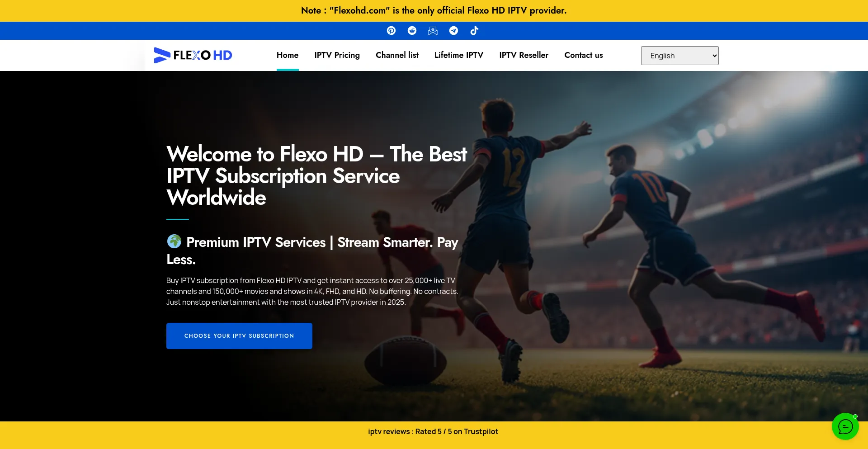Viewport: 868px width, 449px height.
Task: Open the IPTV Pricing page
Action: (x=337, y=55)
